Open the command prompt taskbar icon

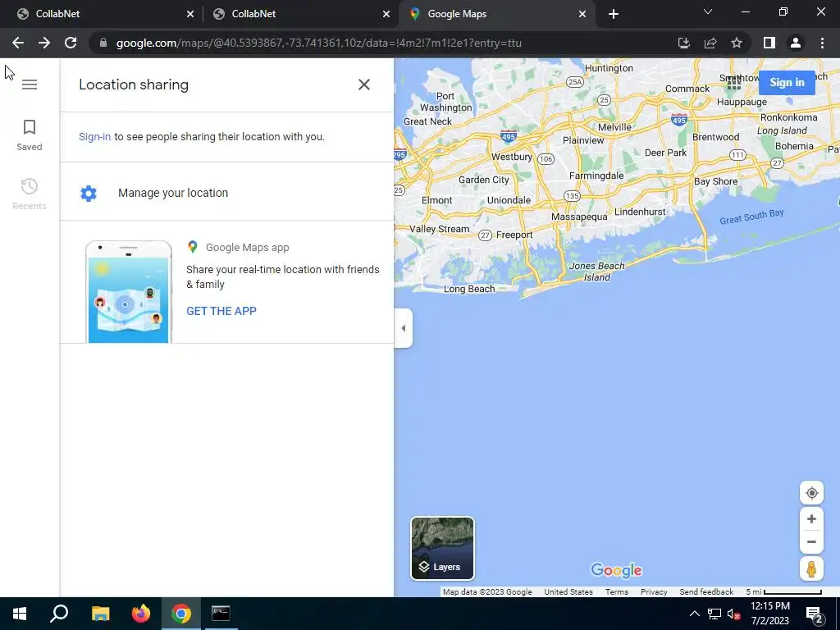[221, 614]
